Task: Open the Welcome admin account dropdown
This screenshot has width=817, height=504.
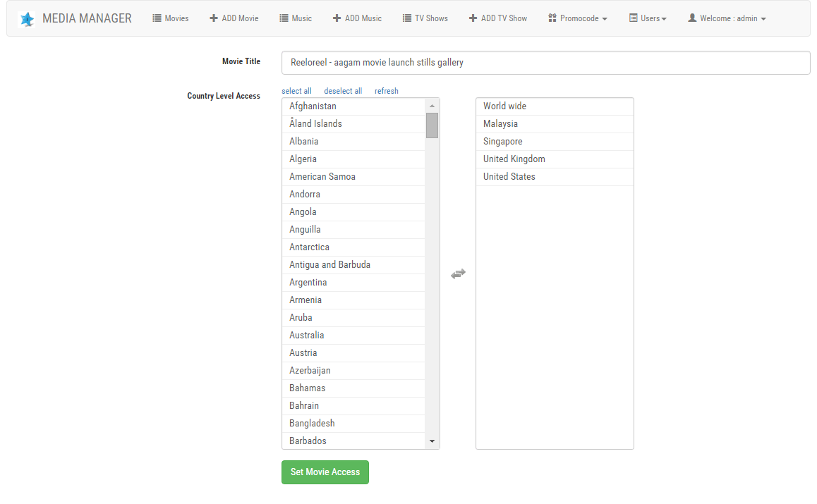Action: click(x=727, y=18)
